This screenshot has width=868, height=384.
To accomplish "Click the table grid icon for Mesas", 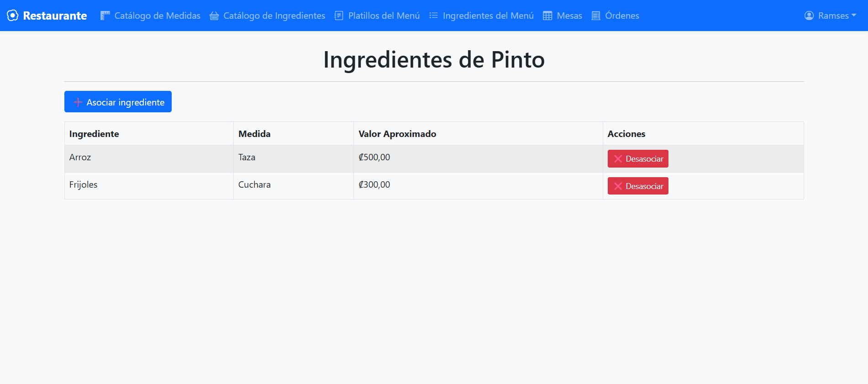I will [547, 16].
